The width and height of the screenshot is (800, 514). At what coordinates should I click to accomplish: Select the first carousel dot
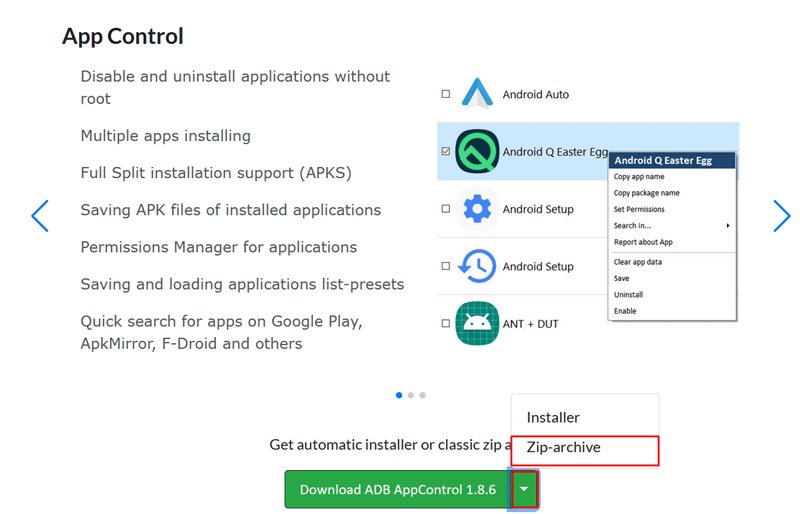399,395
